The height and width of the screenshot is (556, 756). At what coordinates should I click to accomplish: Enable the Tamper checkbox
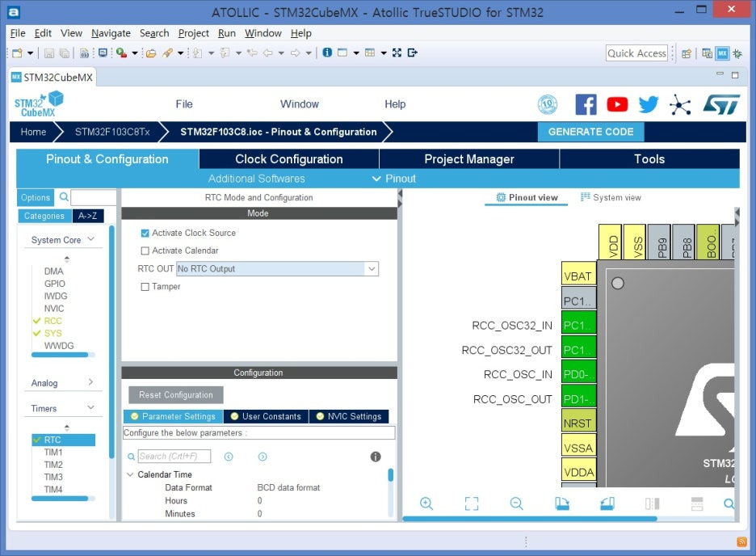pos(145,287)
